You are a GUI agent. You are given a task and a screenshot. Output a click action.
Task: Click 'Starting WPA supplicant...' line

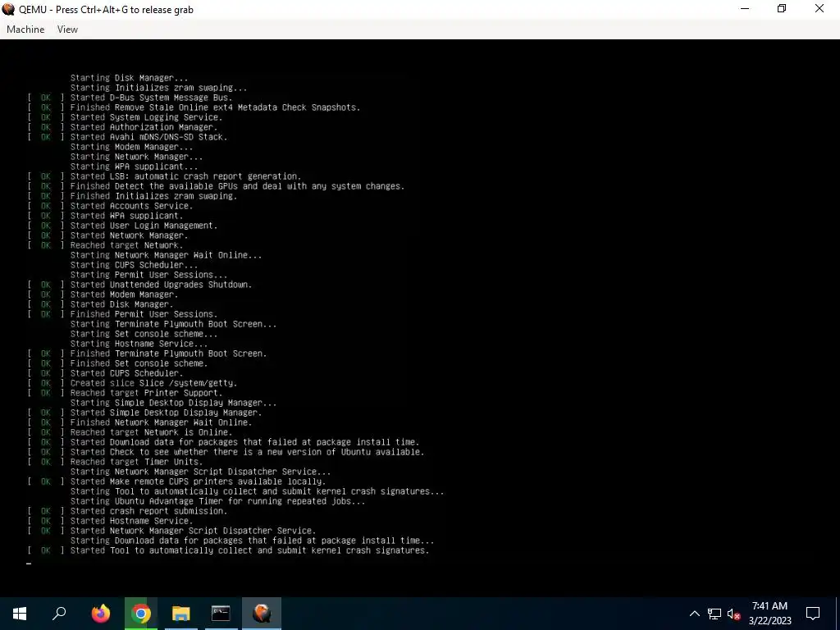[134, 167]
